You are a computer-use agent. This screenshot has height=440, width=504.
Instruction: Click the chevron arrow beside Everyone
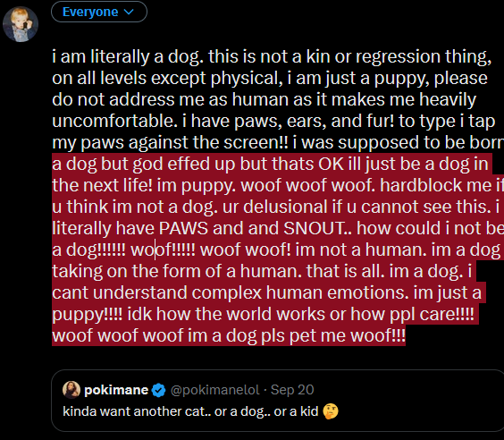point(129,13)
